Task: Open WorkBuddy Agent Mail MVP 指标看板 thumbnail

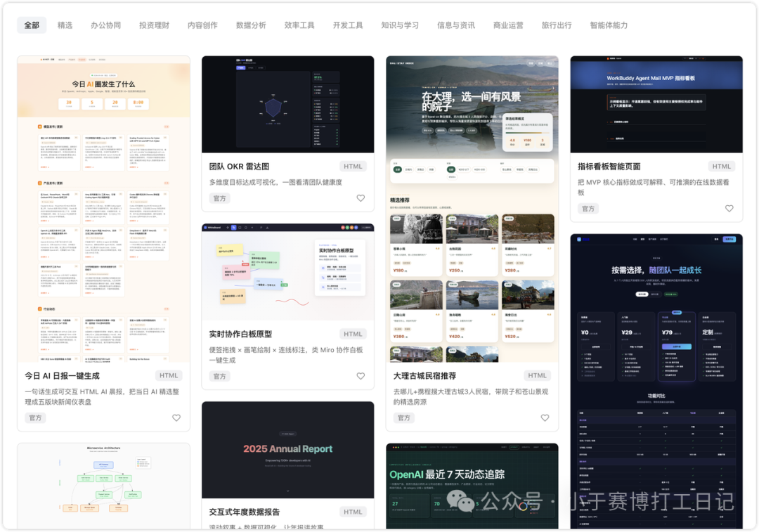Action: pos(656,104)
